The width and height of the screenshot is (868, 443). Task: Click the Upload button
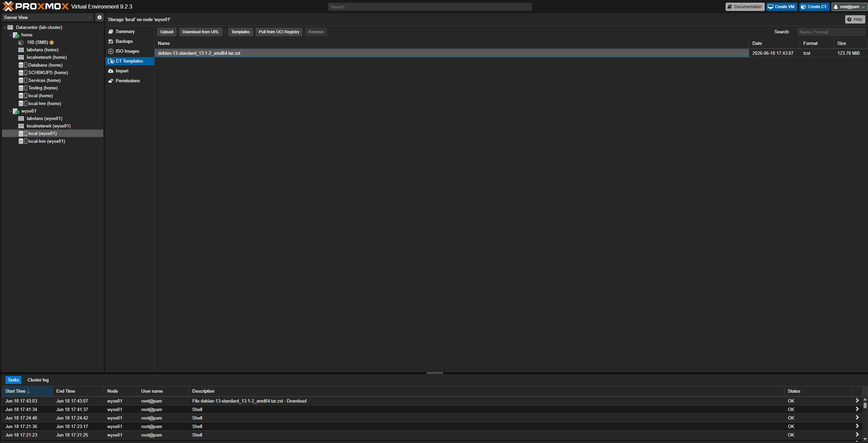click(x=167, y=32)
